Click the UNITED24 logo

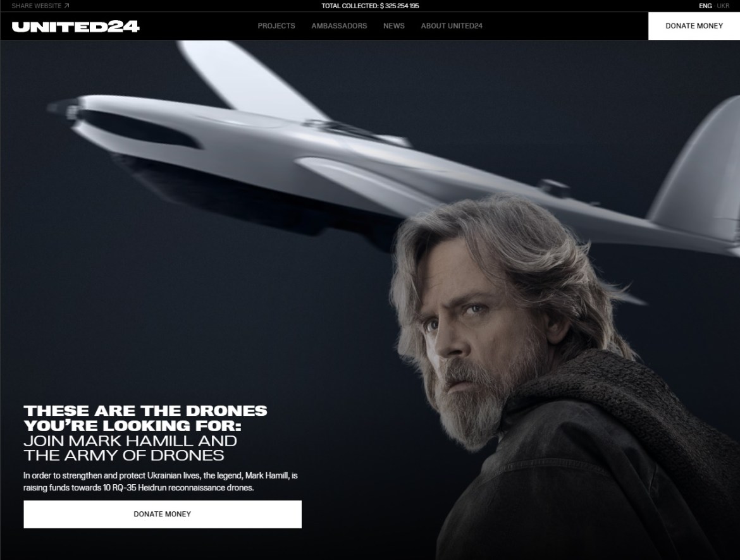click(x=75, y=27)
